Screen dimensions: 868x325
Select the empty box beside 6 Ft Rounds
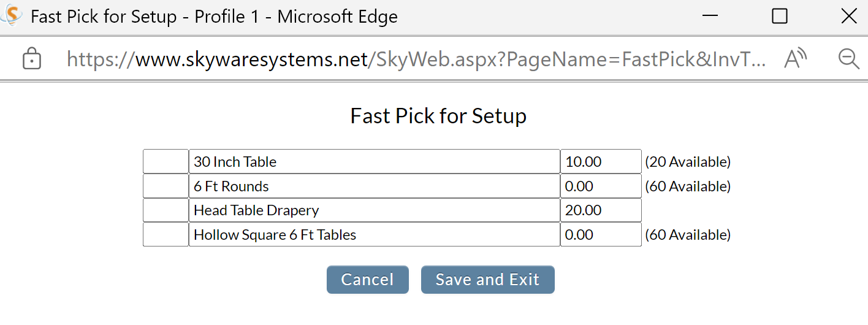[x=166, y=186]
